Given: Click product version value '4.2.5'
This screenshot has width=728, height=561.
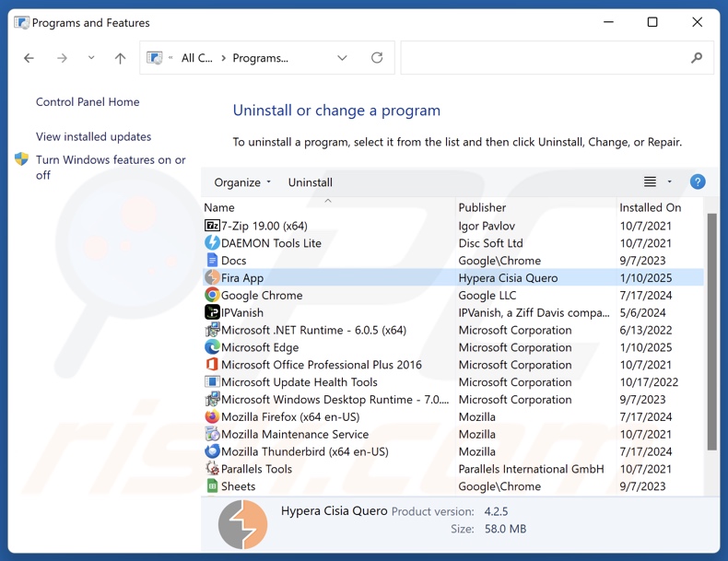Looking at the screenshot, I should 496,511.
